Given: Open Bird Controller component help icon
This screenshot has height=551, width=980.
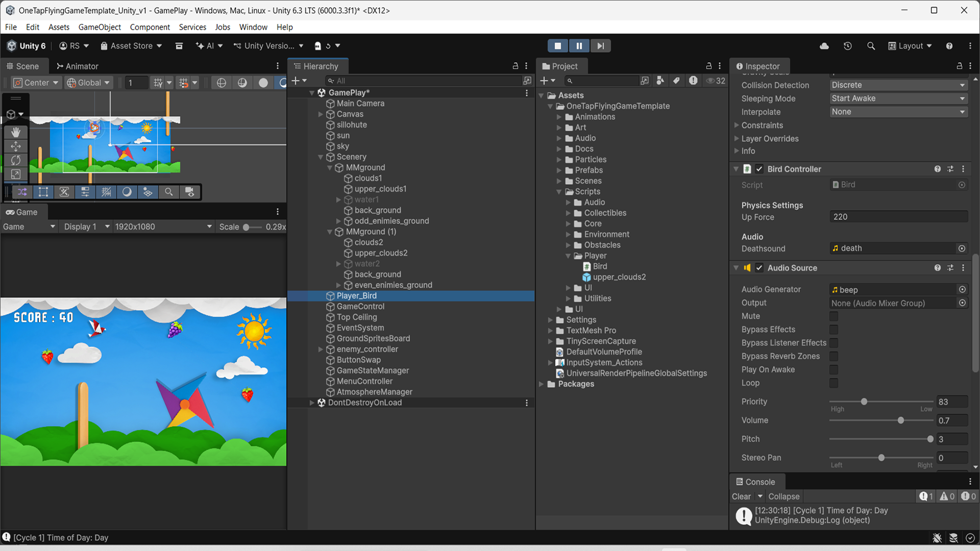Looking at the screenshot, I should 938,169.
